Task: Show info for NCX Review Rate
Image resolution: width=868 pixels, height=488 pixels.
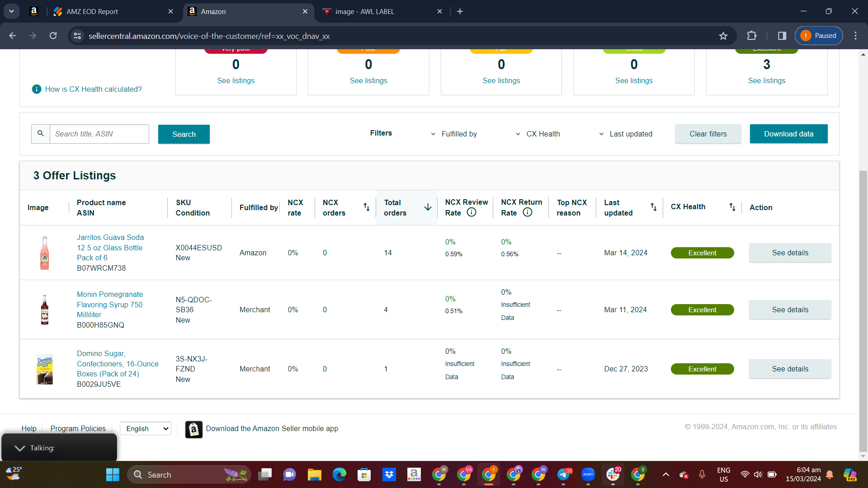Action: pyautogui.click(x=472, y=212)
